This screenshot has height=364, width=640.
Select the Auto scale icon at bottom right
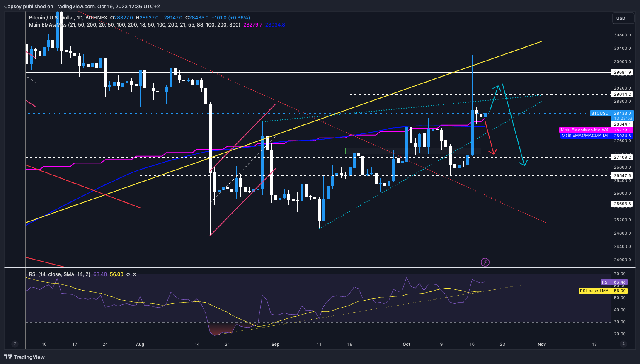[x=623, y=344]
